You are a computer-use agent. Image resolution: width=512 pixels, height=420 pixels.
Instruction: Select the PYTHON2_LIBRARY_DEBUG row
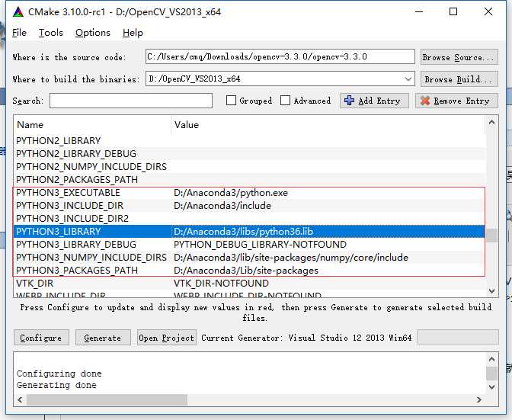pyautogui.click(x=250, y=154)
